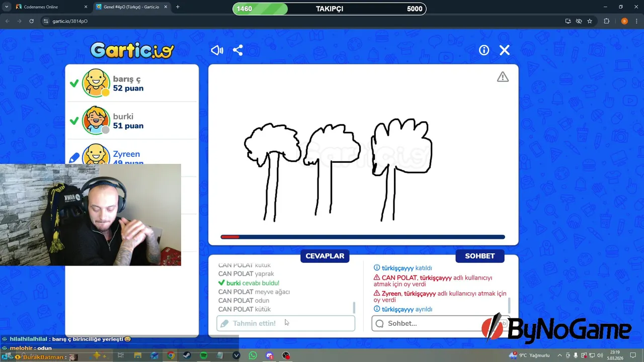
Task: Open a new browser tab
Action: (178, 7)
